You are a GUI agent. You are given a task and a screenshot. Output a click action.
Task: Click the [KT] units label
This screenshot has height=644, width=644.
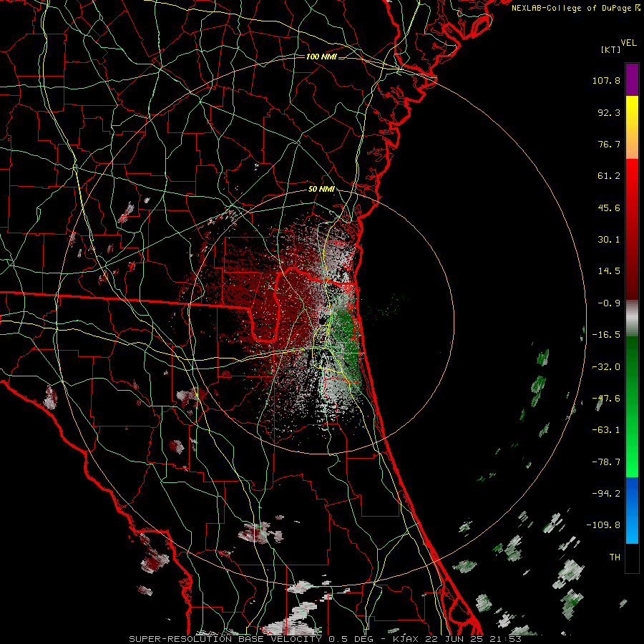click(610, 49)
